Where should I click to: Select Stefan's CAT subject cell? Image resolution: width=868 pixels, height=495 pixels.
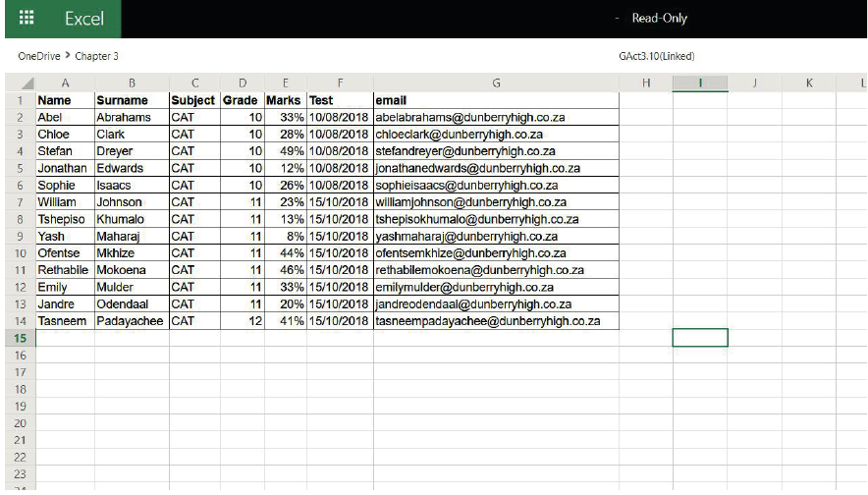coord(194,151)
